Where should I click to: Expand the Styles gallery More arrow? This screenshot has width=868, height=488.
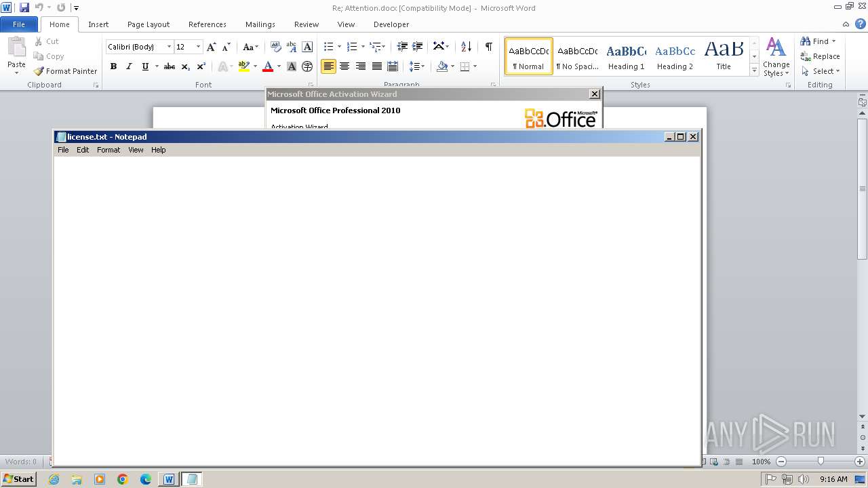point(754,70)
